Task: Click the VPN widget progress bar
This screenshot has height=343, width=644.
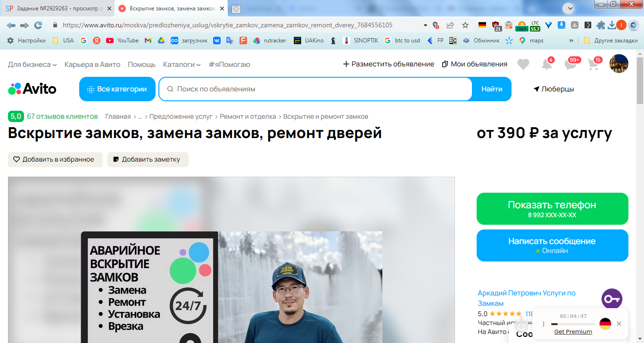Action: (573, 324)
